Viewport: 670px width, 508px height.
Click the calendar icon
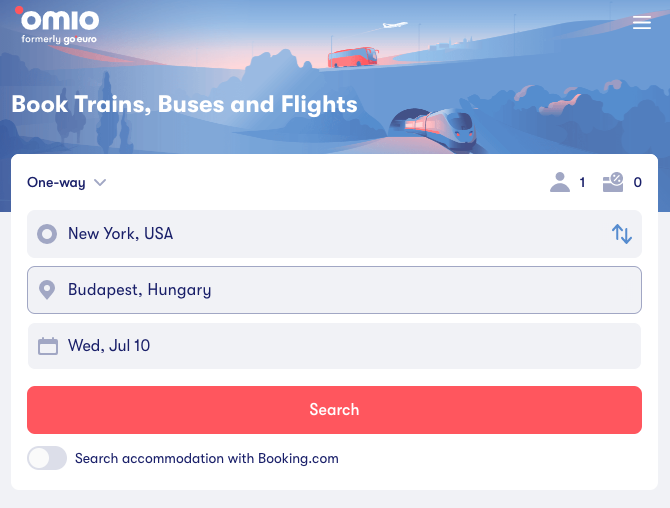click(48, 346)
